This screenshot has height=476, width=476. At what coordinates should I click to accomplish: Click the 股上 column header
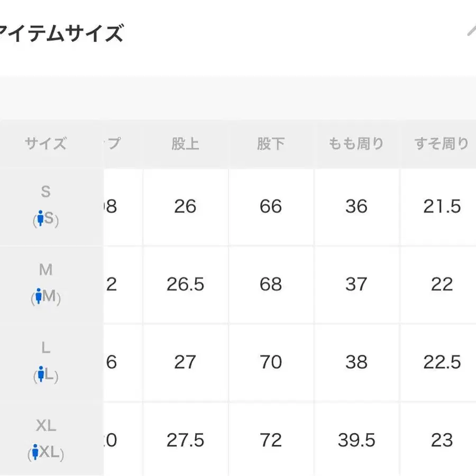coord(185,144)
